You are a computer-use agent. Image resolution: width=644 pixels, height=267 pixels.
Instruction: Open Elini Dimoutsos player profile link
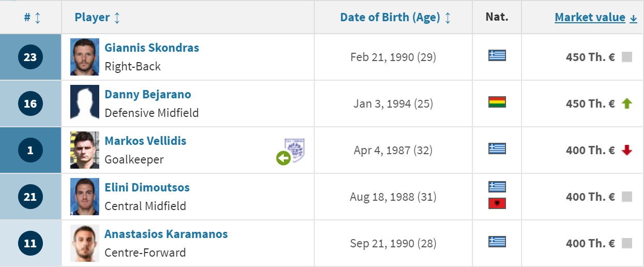(x=147, y=187)
